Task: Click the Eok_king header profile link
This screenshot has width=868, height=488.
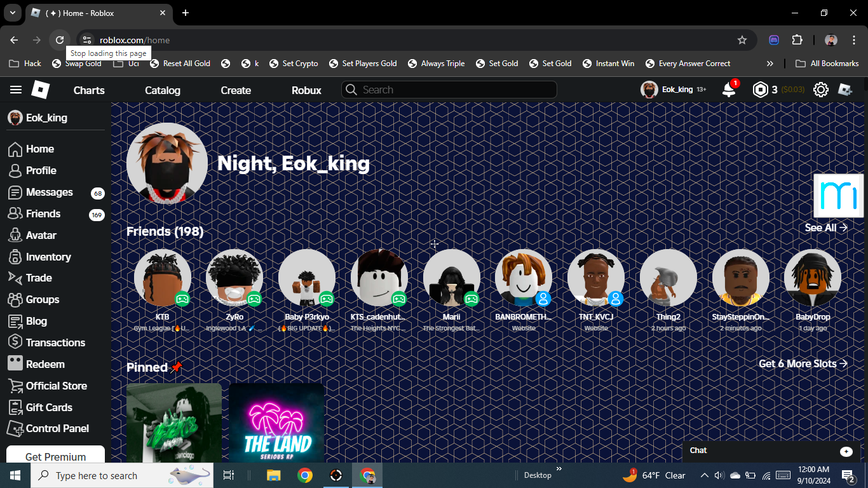Action: pos(674,90)
